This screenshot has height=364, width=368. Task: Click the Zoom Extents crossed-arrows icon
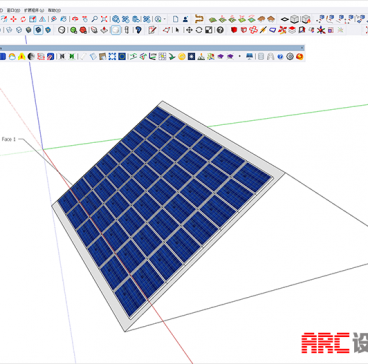104,19
